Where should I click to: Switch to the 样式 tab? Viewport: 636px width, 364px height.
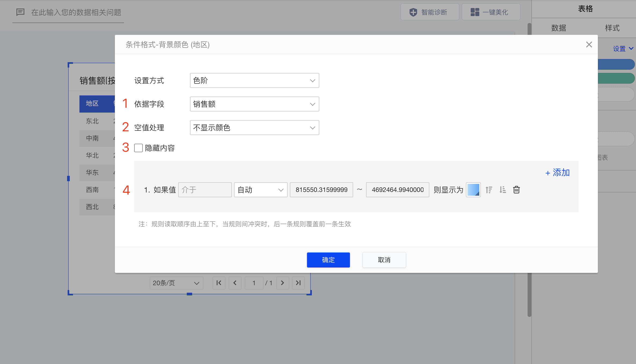click(x=612, y=28)
